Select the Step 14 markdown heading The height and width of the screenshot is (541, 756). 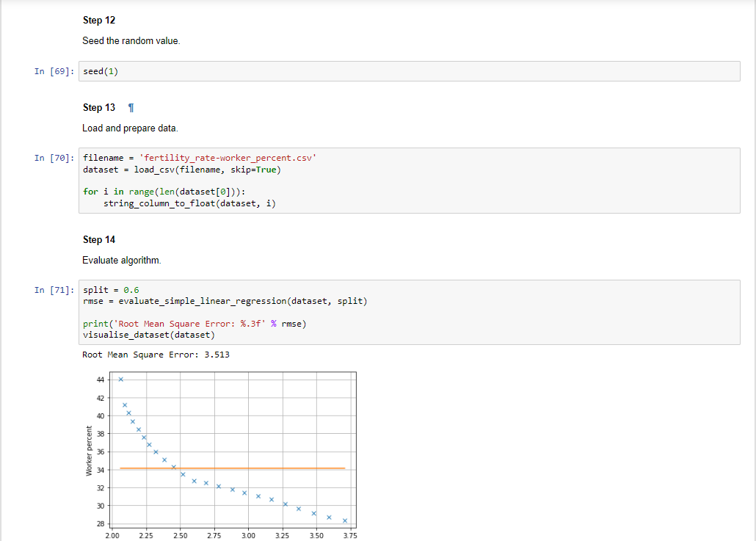click(98, 239)
